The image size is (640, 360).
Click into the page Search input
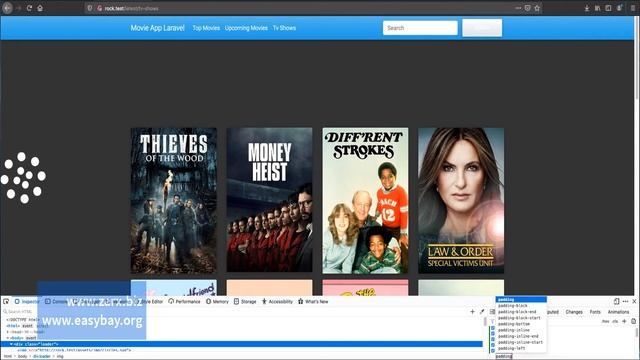pos(420,28)
